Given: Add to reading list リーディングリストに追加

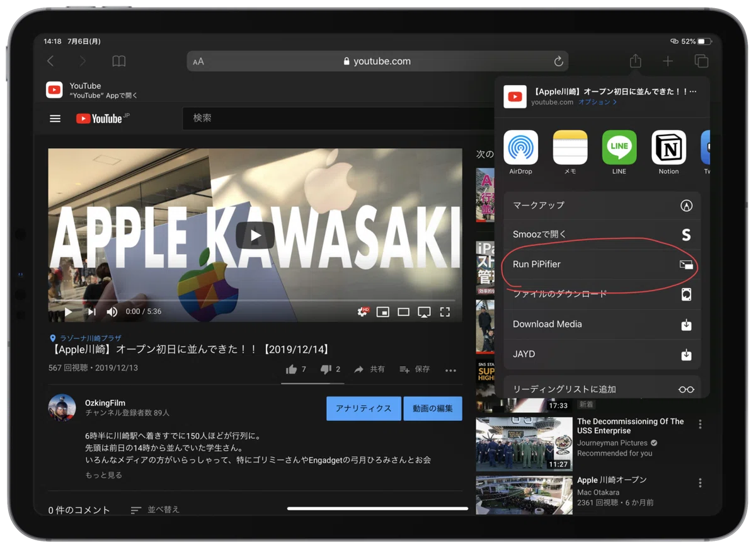Looking at the screenshot, I should 602,388.
